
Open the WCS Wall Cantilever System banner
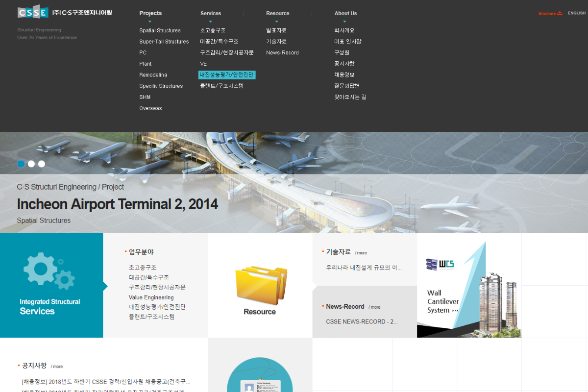click(469, 286)
